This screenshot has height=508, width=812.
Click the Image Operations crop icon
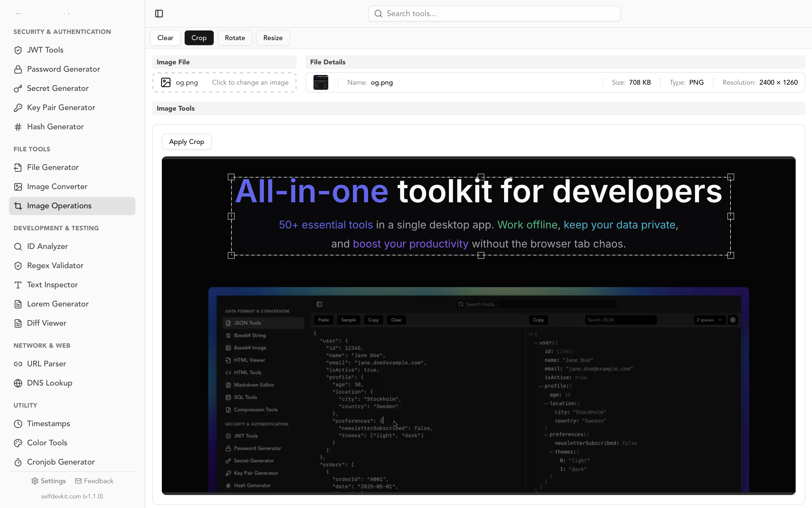pyautogui.click(x=18, y=206)
